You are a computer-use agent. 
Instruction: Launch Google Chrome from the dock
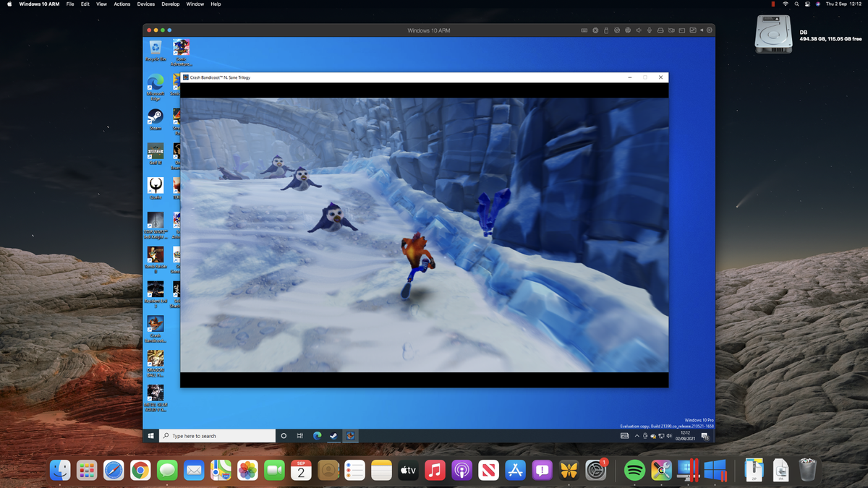140,471
